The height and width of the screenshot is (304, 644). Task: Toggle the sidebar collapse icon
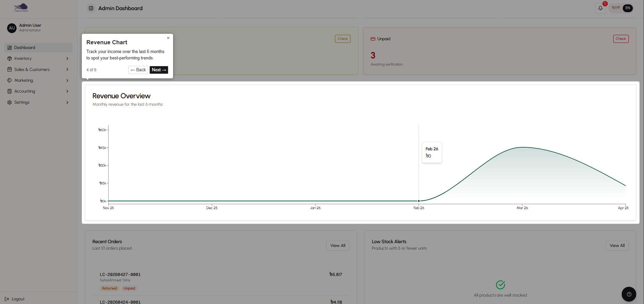point(91,8)
